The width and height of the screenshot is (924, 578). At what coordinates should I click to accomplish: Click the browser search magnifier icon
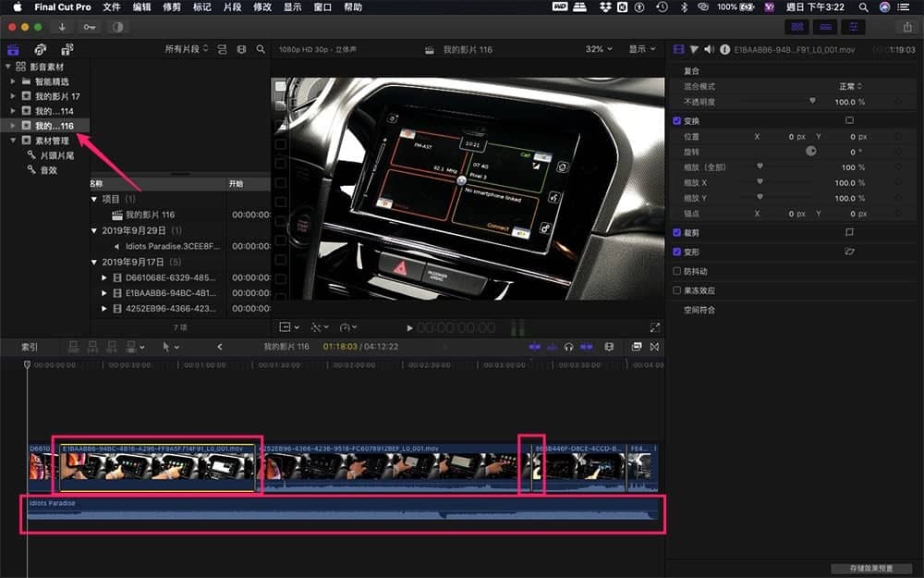[x=261, y=50]
